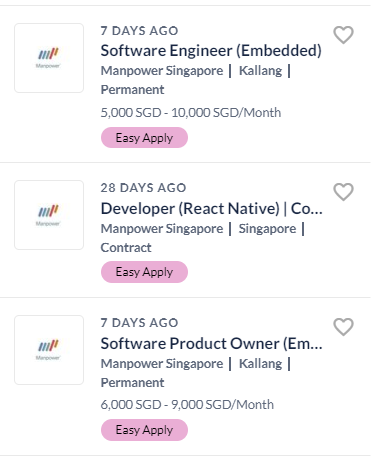The width and height of the screenshot is (373, 460).
Task: Select Kallang location on Software Product Owner listing
Action: [x=261, y=364]
